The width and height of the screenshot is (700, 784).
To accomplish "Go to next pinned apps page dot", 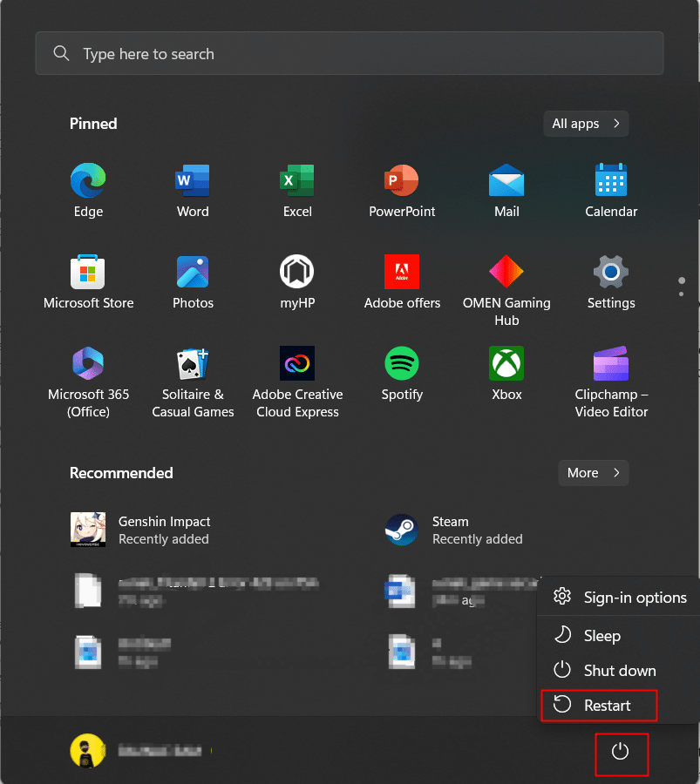I will [681, 294].
